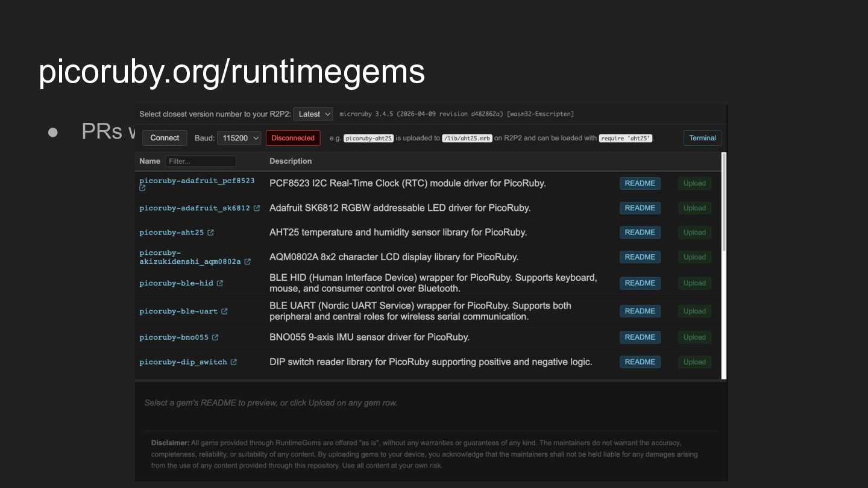Viewport: 868px width, 488px height.
Task: Click the README preview placeholder text
Action: 271,403
